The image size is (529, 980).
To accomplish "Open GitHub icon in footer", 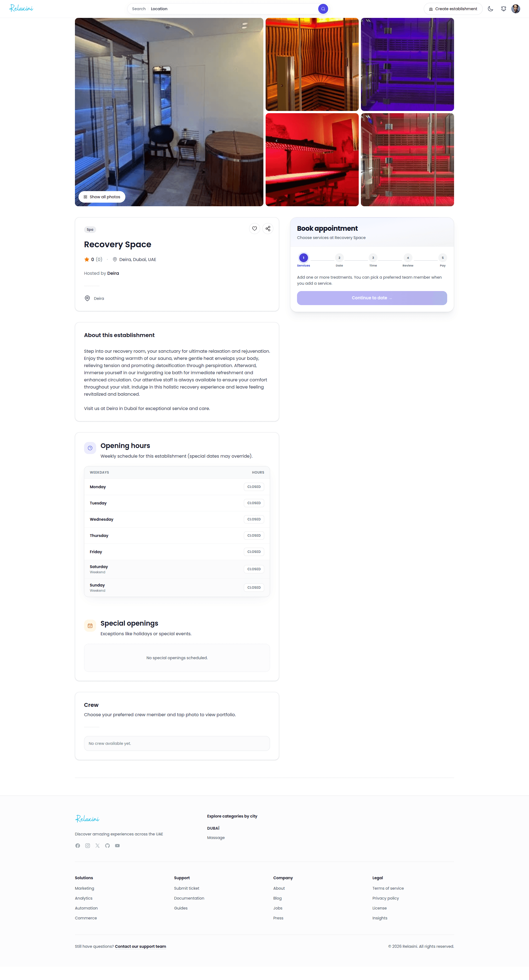I will tap(107, 846).
